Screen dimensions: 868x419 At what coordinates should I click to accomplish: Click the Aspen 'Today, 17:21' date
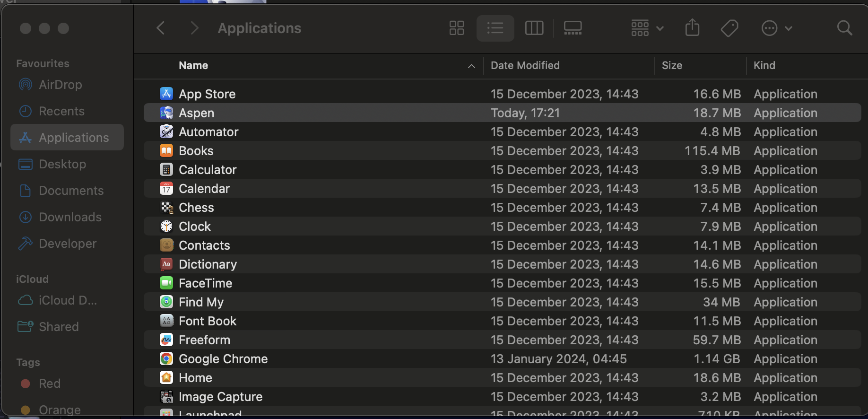pos(525,113)
